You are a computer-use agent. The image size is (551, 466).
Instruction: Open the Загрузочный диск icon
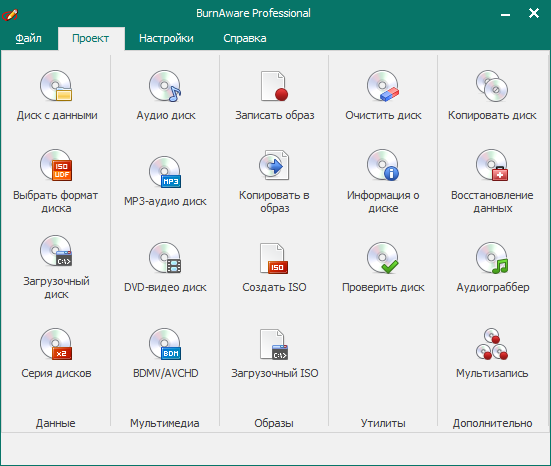click(x=56, y=251)
